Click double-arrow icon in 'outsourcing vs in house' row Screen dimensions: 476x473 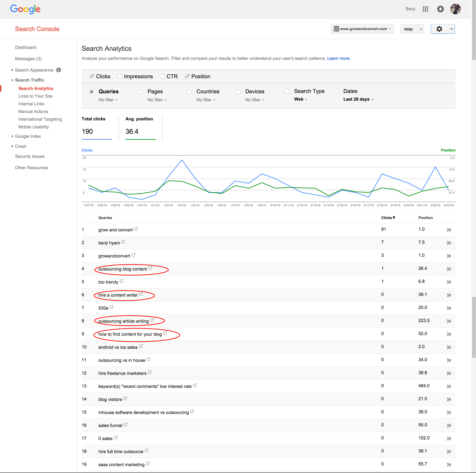point(449,360)
